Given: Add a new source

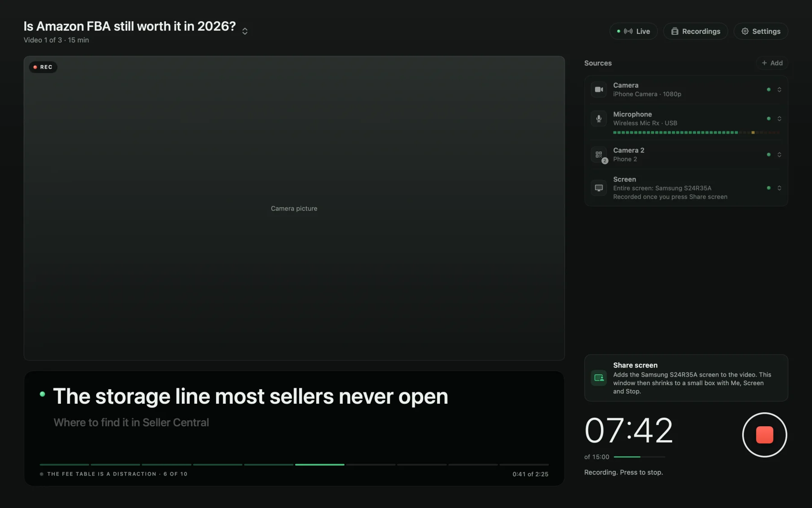Looking at the screenshot, I should pyautogui.click(x=772, y=63).
